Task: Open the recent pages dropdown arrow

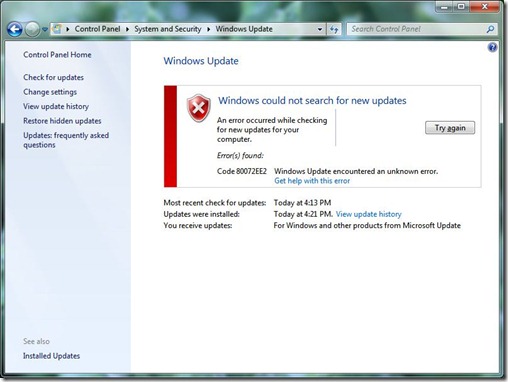Action: (45, 29)
